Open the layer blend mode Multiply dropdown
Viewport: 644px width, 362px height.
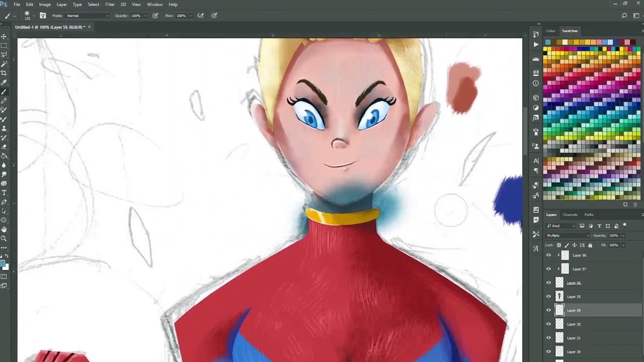click(x=568, y=235)
